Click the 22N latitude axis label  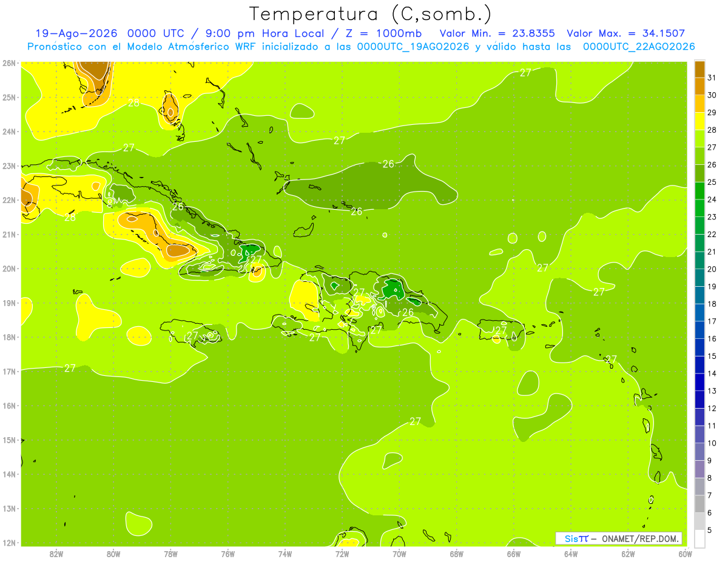point(8,199)
